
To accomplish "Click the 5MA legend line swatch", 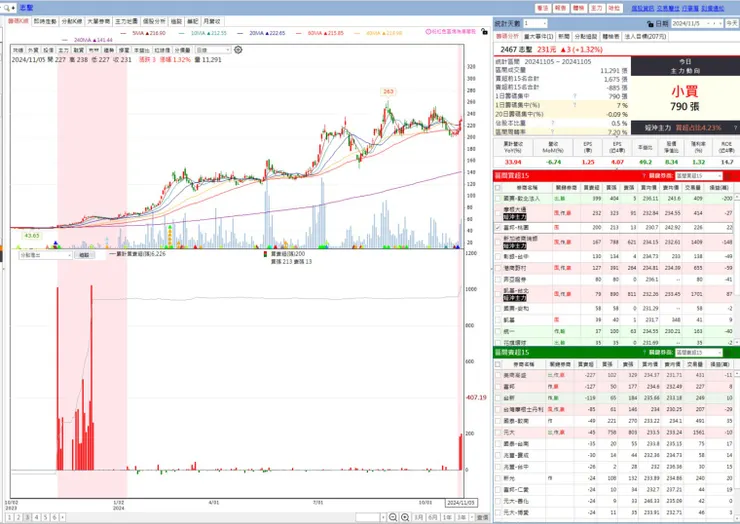I will (x=124, y=33).
